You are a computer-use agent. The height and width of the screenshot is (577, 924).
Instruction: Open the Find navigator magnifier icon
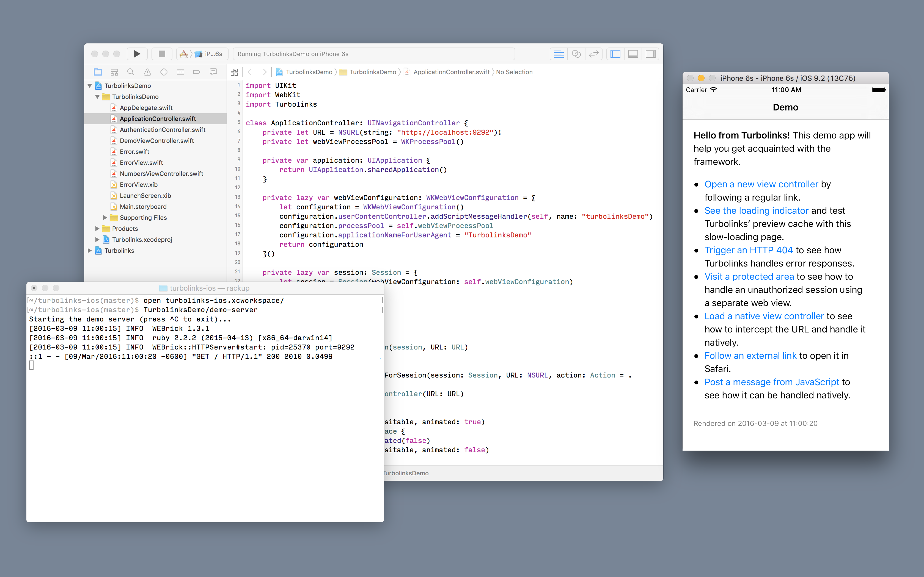tap(131, 72)
